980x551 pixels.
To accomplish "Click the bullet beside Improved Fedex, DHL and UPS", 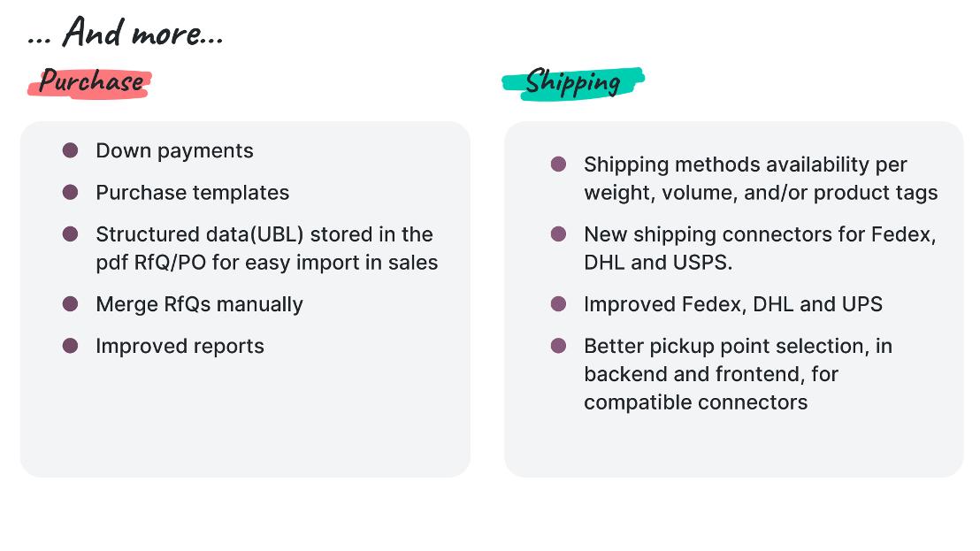I will pos(558,303).
